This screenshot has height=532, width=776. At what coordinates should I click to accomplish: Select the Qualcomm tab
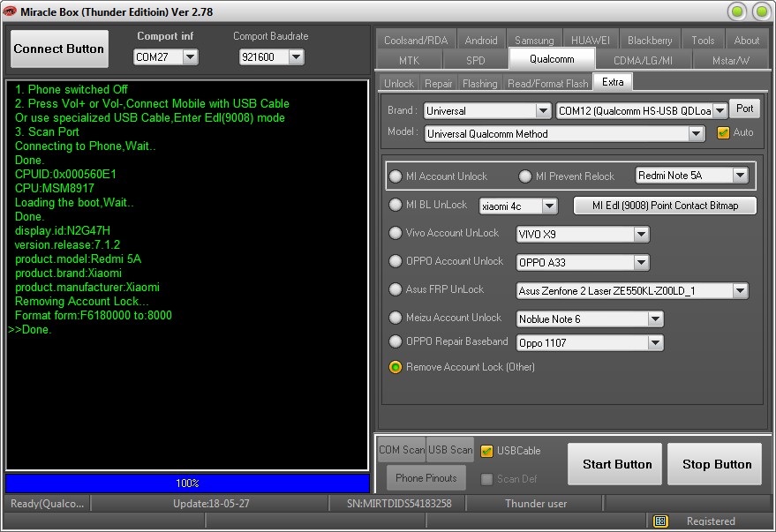point(552,59)
